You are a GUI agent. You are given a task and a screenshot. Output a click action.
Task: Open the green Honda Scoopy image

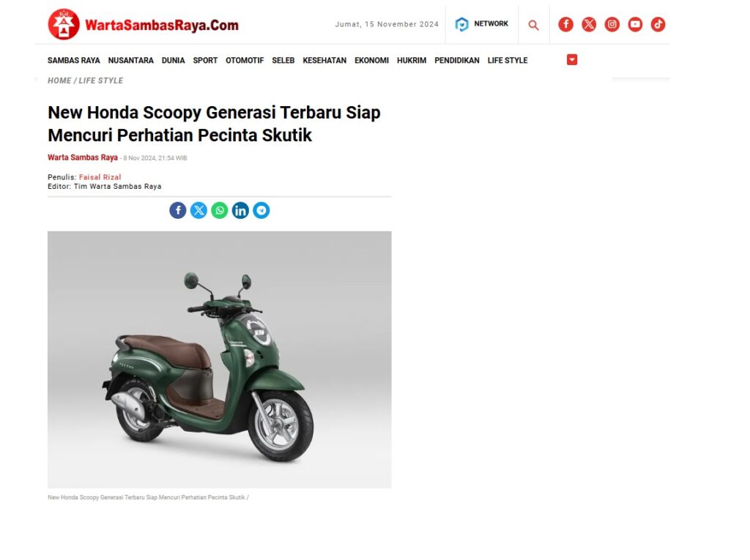pos(220,359)
